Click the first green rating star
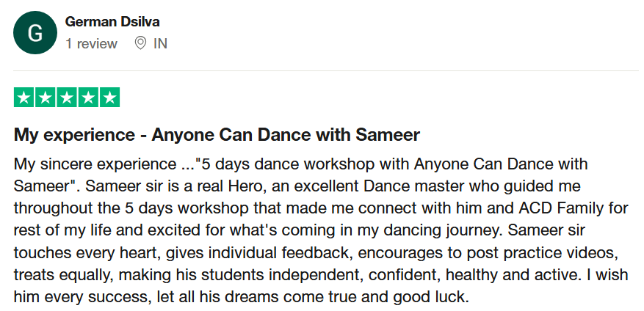 click(24, 98)
